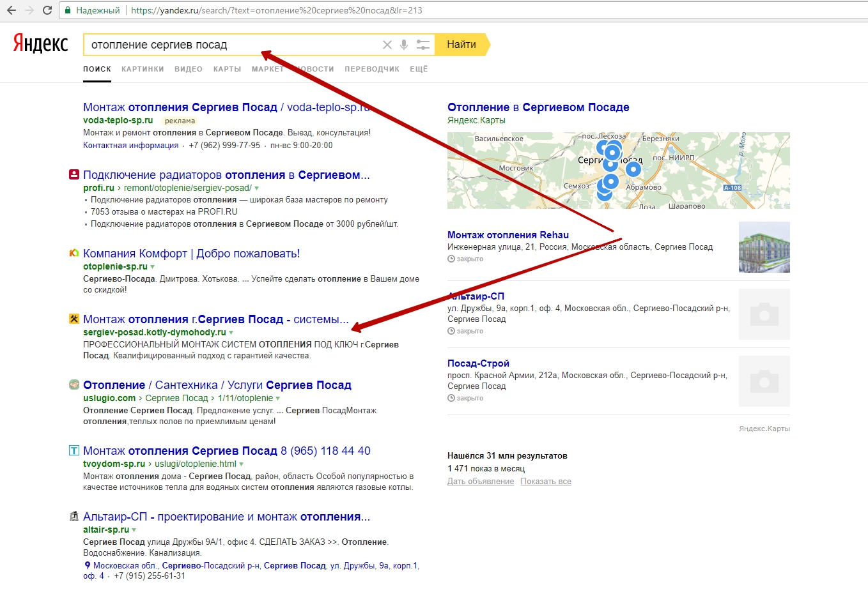Click the browser back arrow
868x594 pixels.
[x=12, y=10]
